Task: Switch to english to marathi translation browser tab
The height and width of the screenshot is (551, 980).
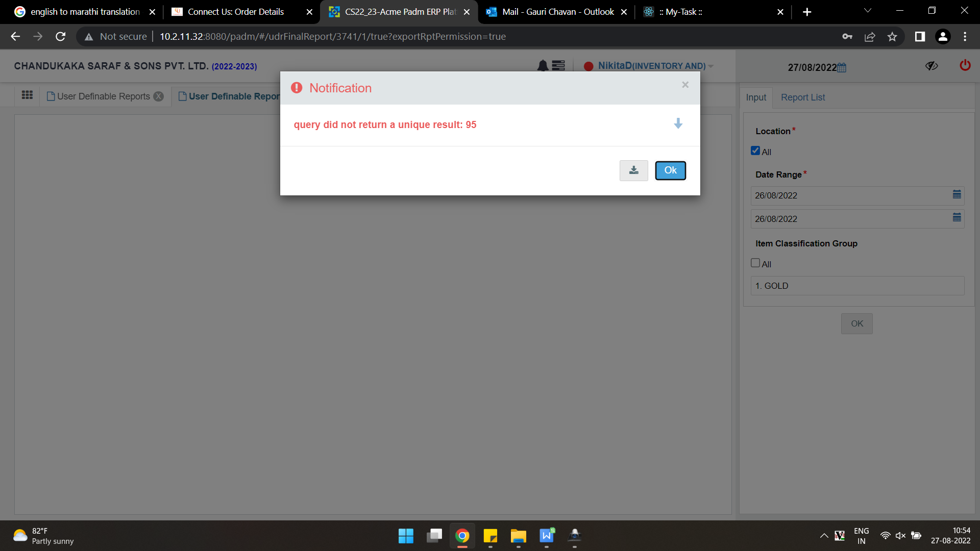Action: pyautogui.click(x=85, y=12)
